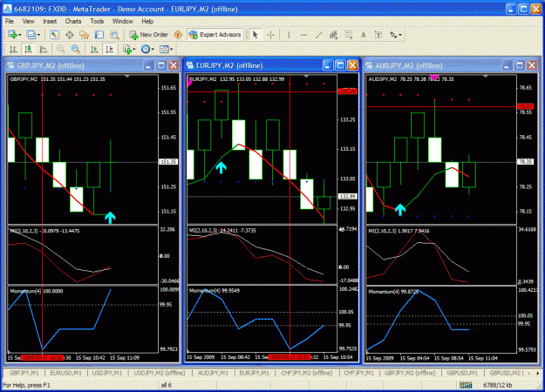Switch to the GBPJPY,M1 chart tab
This screenshot has height=392, width=545.
[x=24, y=373]
